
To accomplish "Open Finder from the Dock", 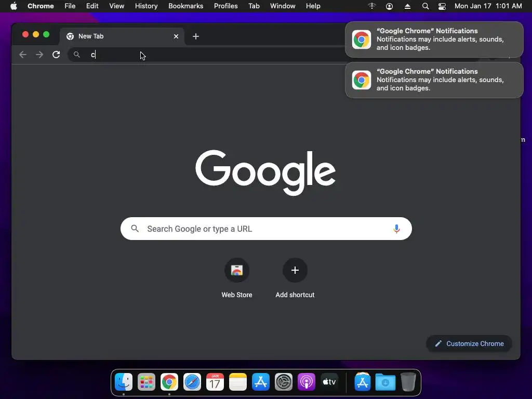I will tap(124, 382).
